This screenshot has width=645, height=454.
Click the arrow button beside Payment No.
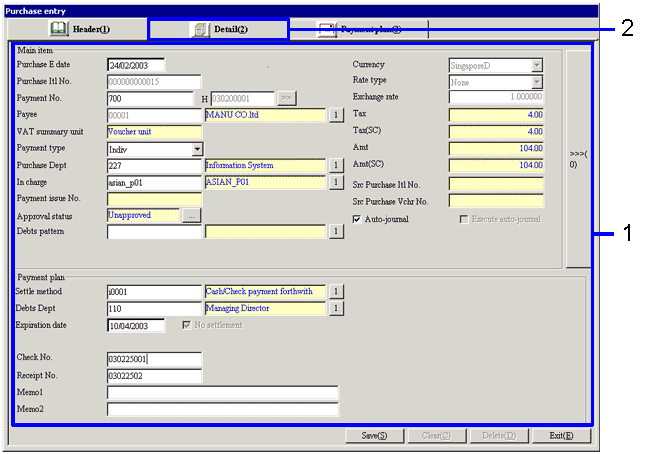(286, 99)
